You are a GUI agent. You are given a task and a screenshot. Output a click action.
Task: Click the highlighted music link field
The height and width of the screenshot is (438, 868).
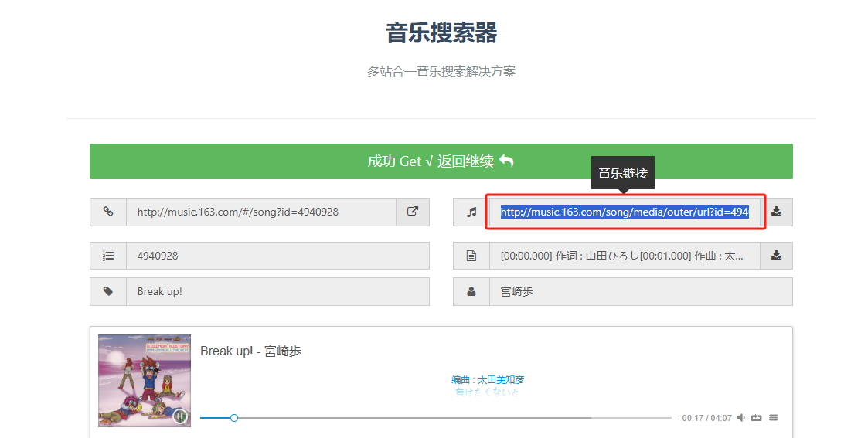click(x=625, y=212)
